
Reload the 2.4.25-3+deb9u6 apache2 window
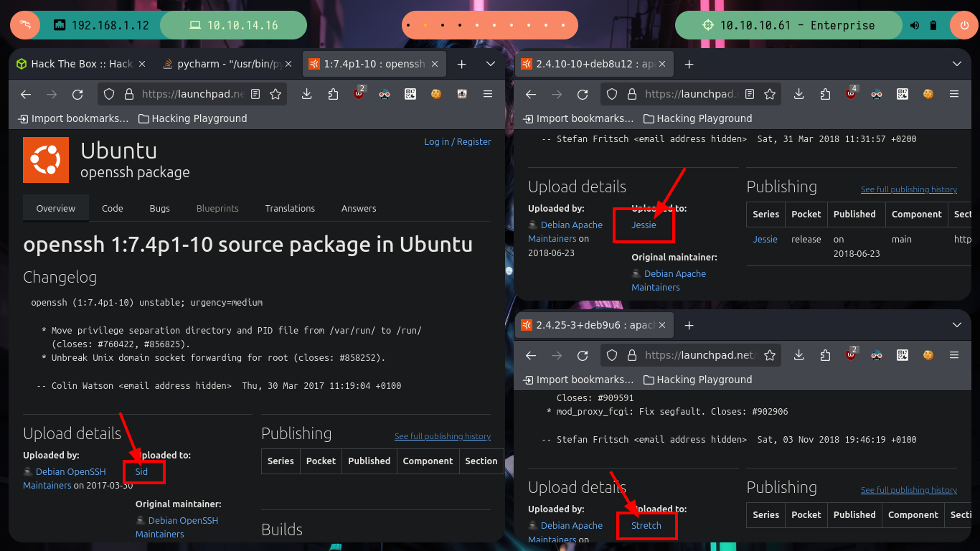[x=583, y=355]
